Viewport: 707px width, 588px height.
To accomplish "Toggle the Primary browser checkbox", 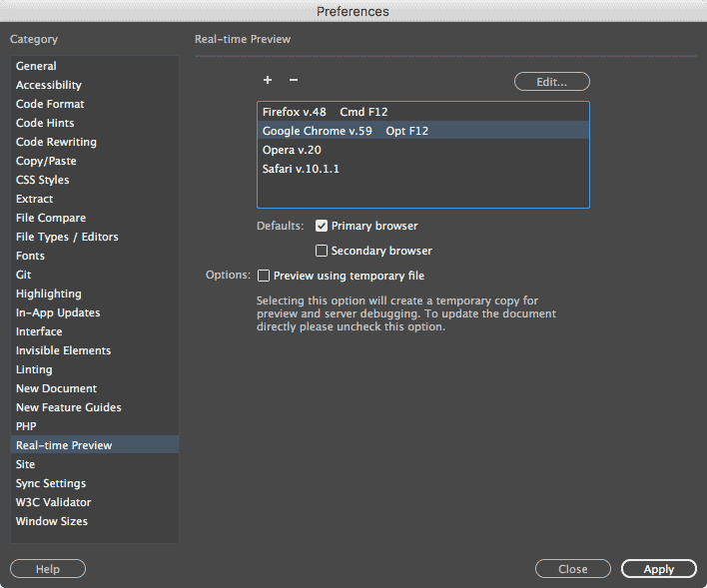I will click(323, 227).
